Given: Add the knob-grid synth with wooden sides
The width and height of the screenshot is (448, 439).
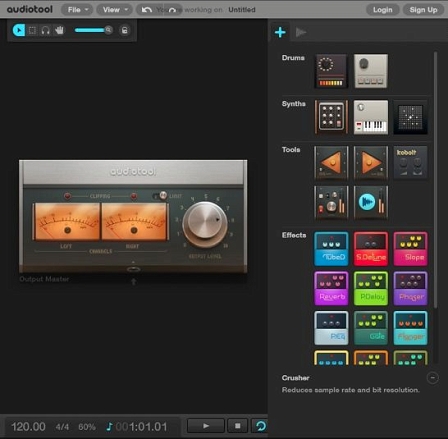Looking at the screenshot, I should pos(331,117).
